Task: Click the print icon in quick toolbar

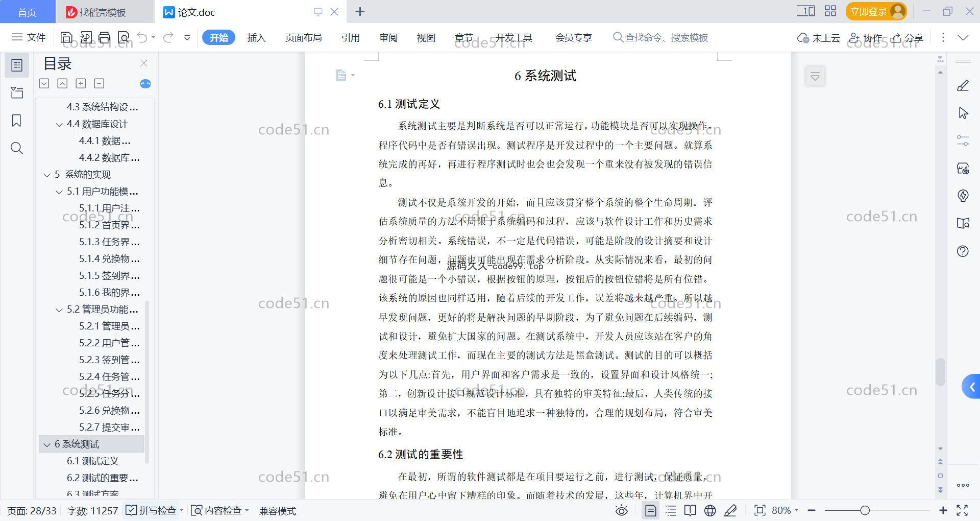Action: (104, 37)
